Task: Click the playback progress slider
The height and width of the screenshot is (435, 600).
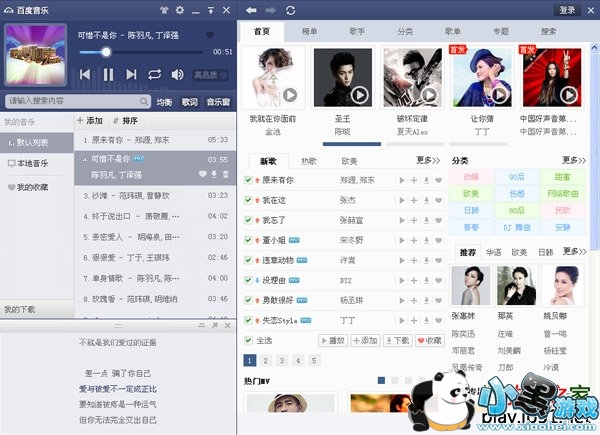Action: coord(141,52)
